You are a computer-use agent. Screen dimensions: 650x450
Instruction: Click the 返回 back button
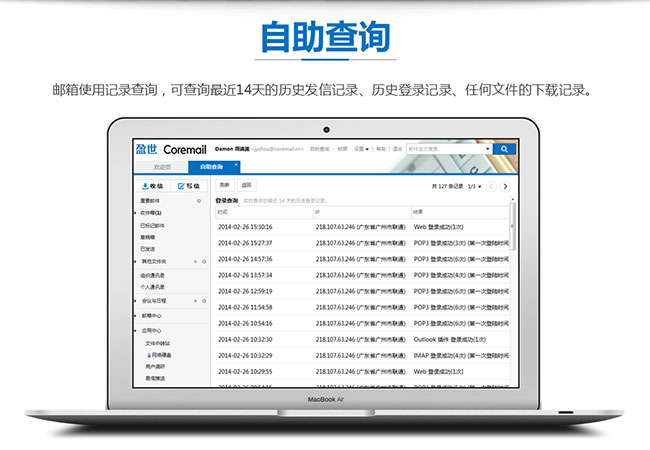click(x=246, y=185)
